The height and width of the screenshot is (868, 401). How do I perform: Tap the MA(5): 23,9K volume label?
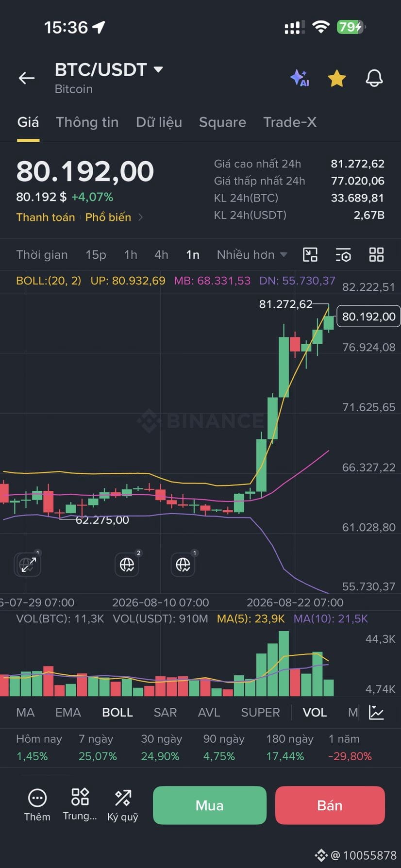point(251,618)
